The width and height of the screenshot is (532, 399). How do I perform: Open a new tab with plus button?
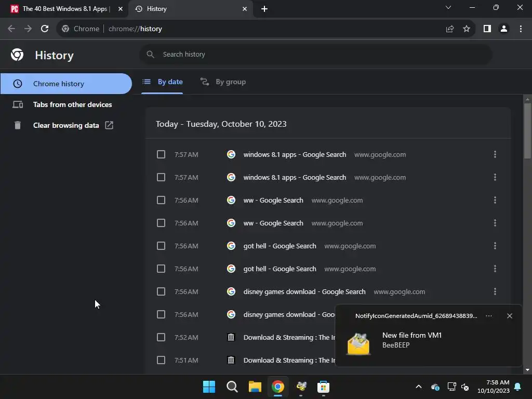point(264,9)
